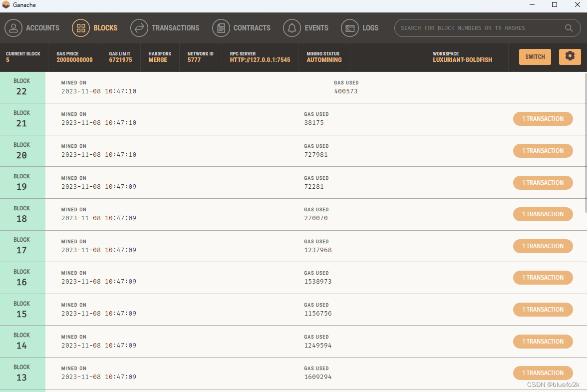View the 1 TRANSACTION button of block 20
The image size is (587, 392).
[x=543, y=150]
